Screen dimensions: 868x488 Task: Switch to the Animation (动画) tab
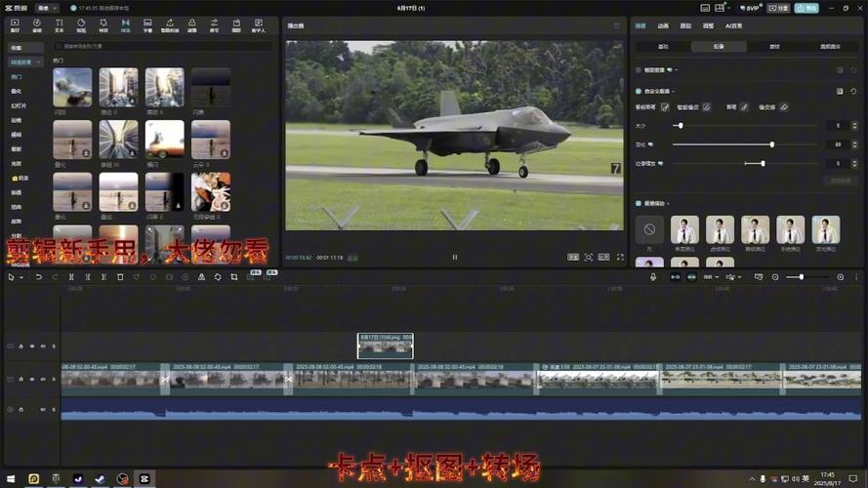(663, 26)
